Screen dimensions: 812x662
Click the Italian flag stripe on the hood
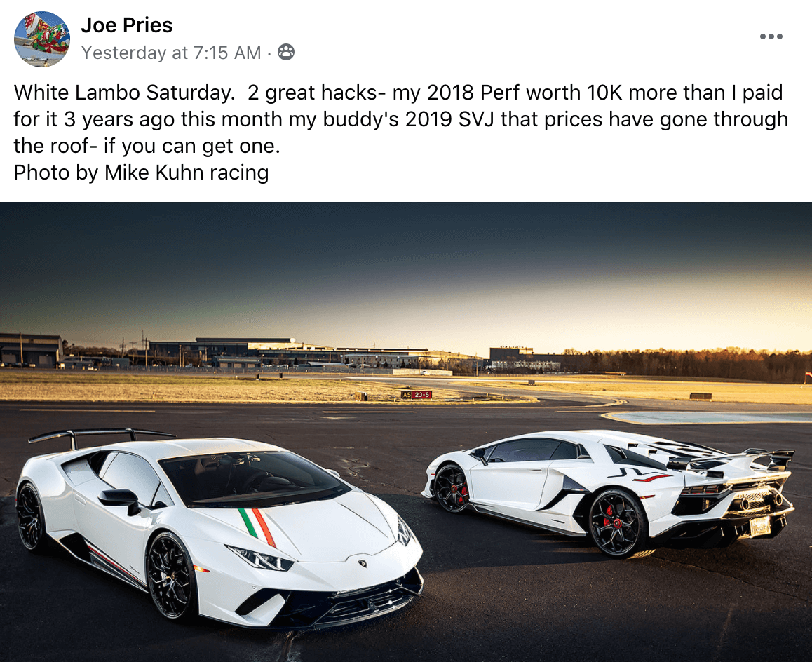tap(257, 526)
